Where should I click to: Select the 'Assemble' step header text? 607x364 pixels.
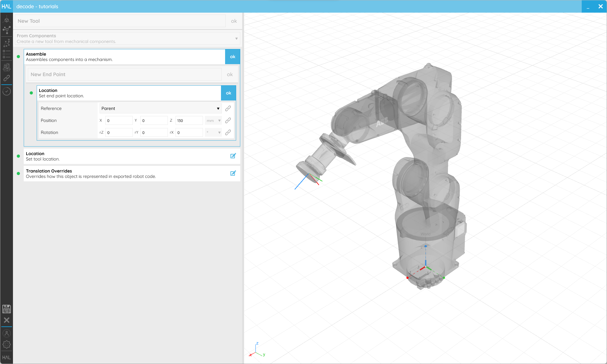36,54
